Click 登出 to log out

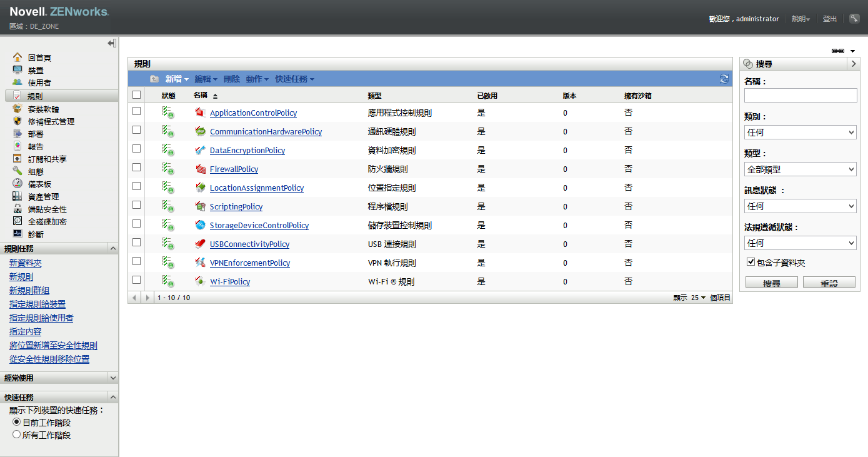(830, 19)
